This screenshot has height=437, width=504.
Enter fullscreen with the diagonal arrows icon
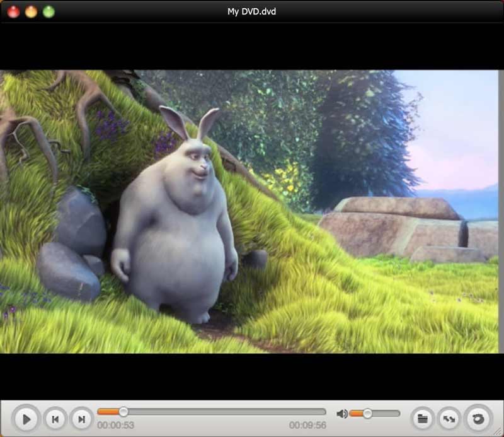click(x=449, y=417)
